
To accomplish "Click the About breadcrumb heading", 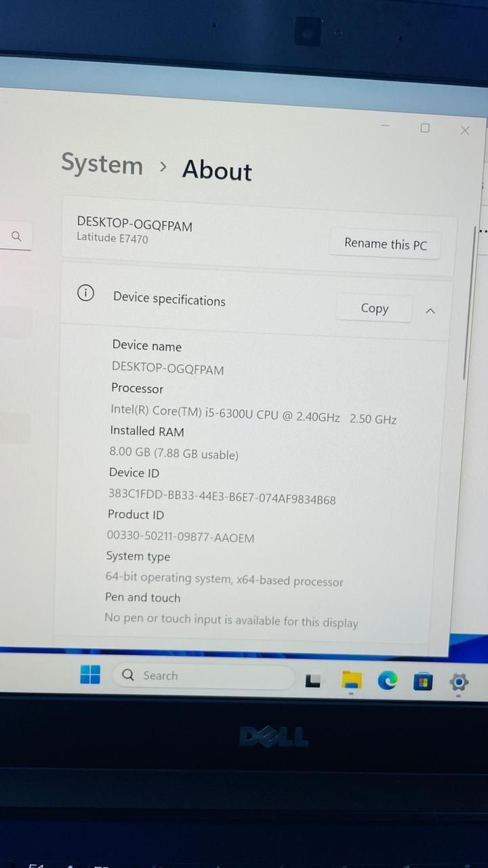I will (217, 170).
